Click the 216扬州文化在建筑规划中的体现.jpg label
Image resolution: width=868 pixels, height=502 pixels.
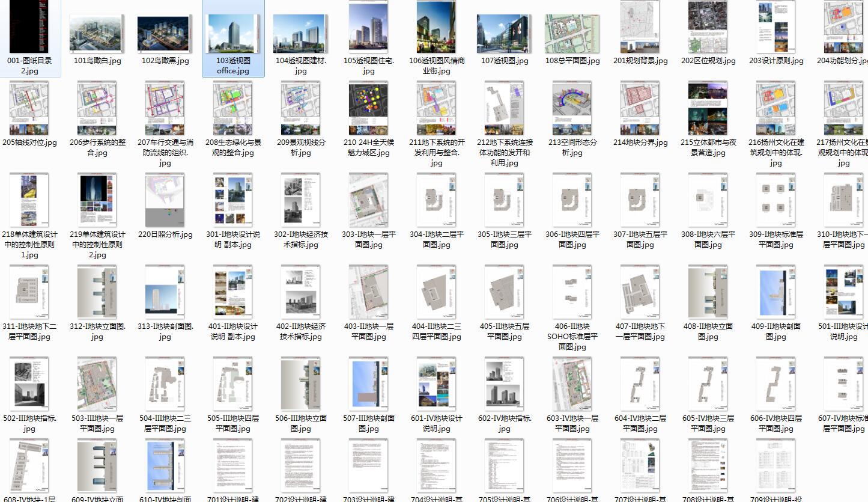776,153
